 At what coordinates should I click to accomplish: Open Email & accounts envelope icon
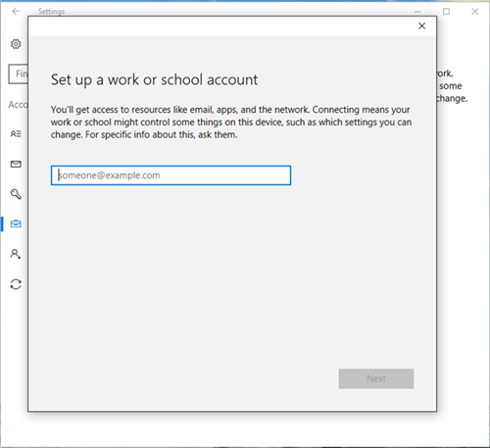[x=16, y=164]
